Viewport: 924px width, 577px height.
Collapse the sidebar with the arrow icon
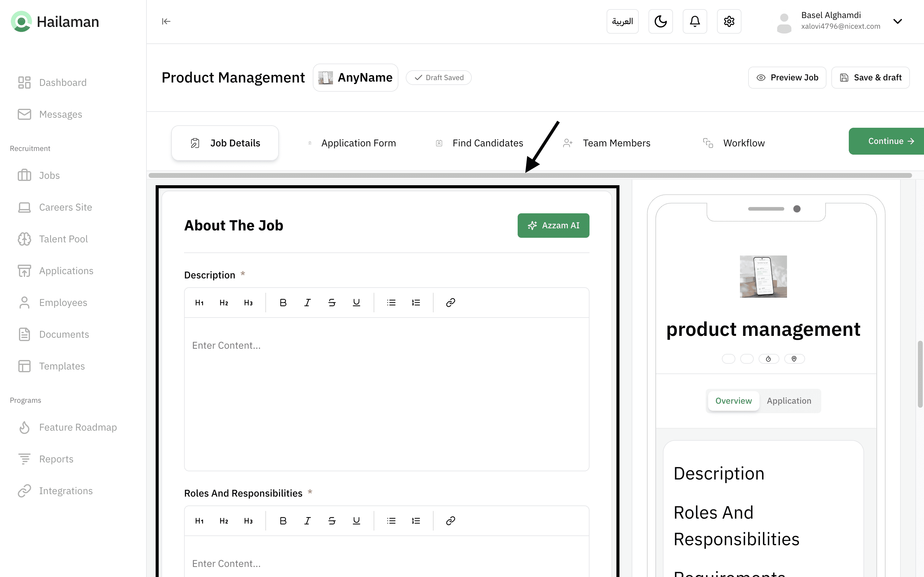[x=166, y=21]
